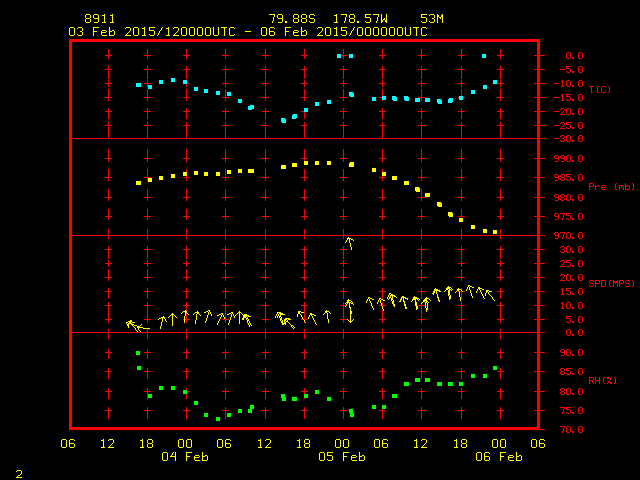Click the isolated wind arrow above the 970 line

pos(349,242)
